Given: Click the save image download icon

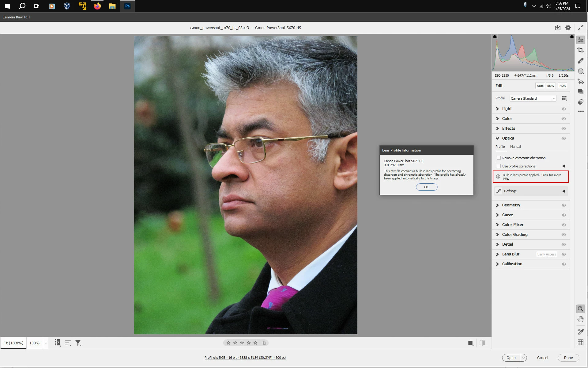Looking at the screenshot, I should (557, 28).
